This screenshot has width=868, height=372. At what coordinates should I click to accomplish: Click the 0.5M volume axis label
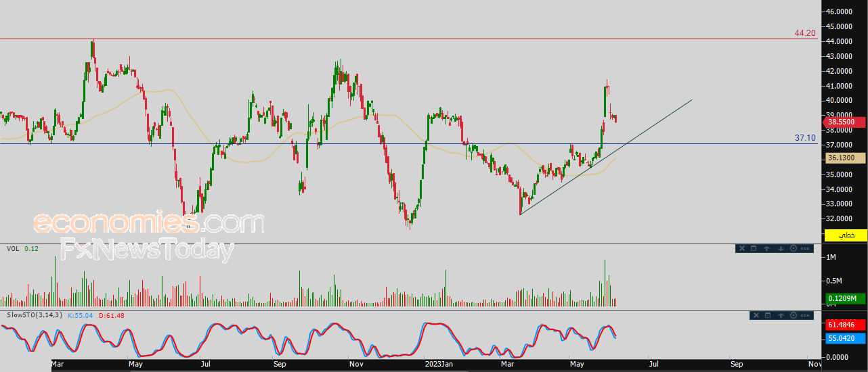pos(834,281)
